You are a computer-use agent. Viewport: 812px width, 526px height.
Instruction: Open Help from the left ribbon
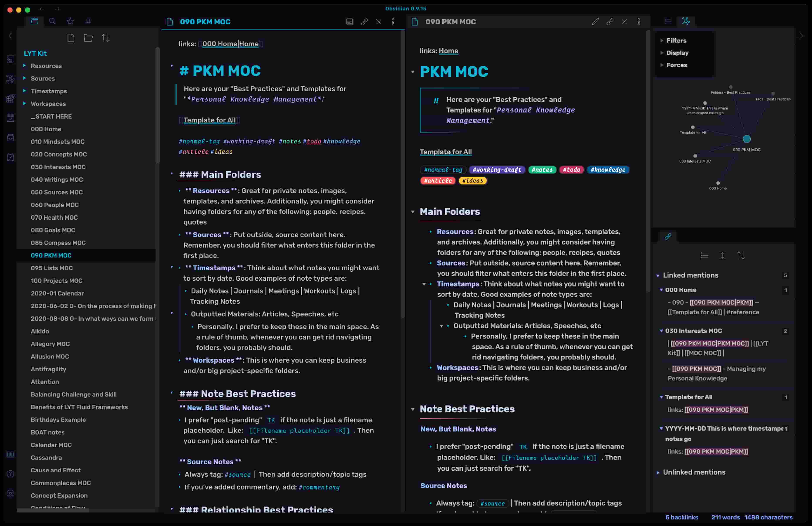click(x=11, y=474)
